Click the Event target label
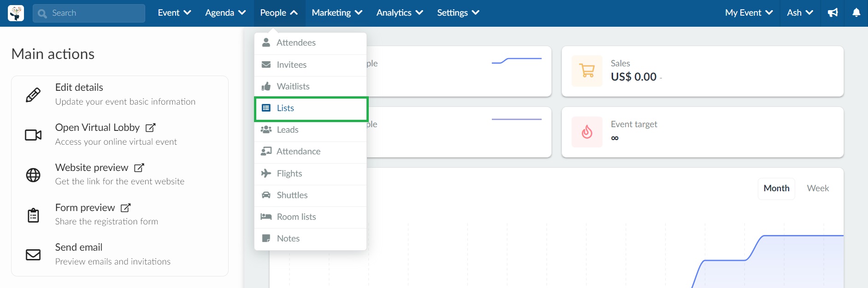868x288 pixels. 634,124
